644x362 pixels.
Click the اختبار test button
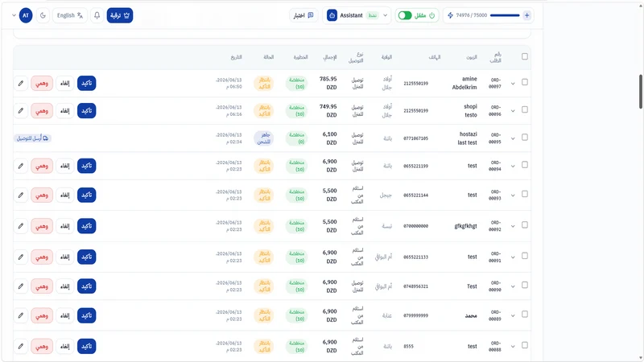tap(303, 15)
